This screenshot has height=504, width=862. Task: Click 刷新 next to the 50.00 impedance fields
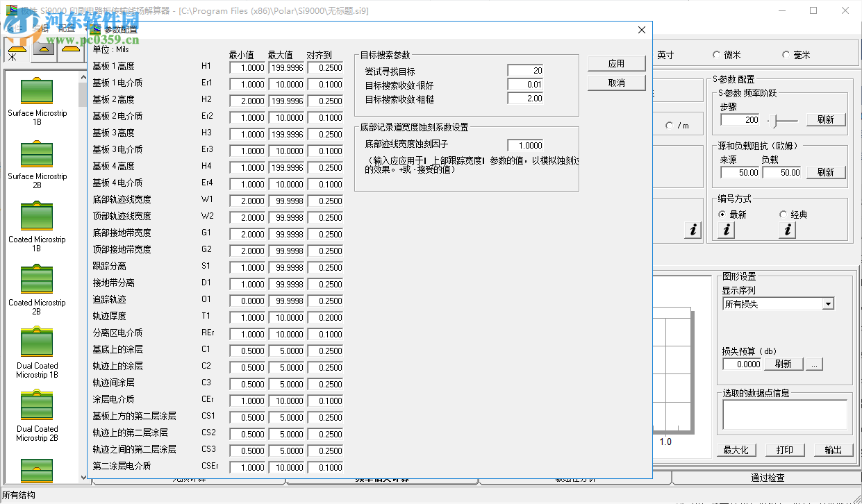[x=825, y=172]
